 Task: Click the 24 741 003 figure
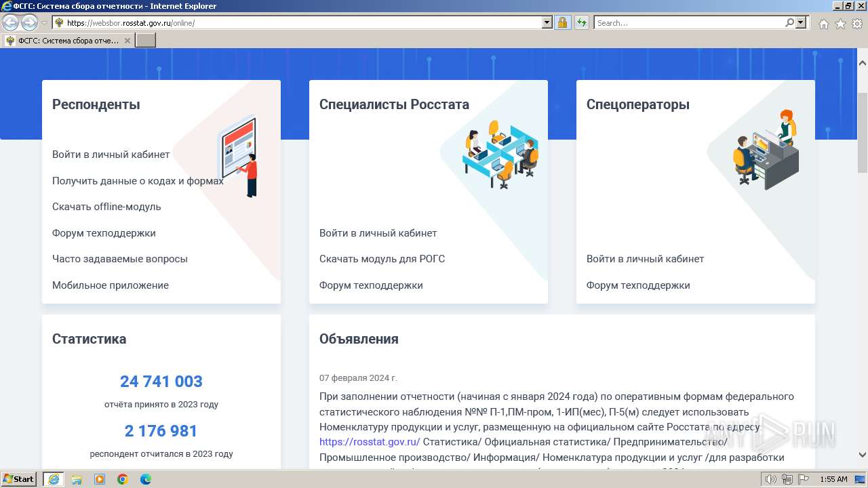(161, 382)
